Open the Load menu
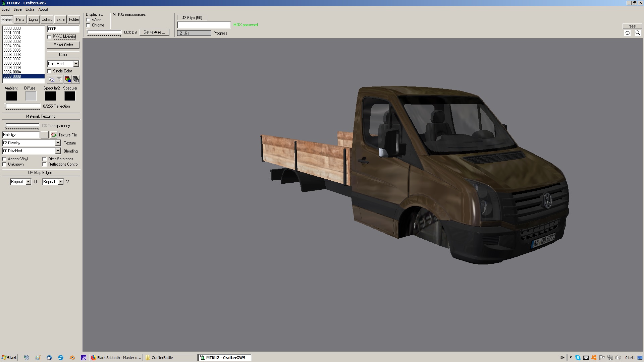 5,9
